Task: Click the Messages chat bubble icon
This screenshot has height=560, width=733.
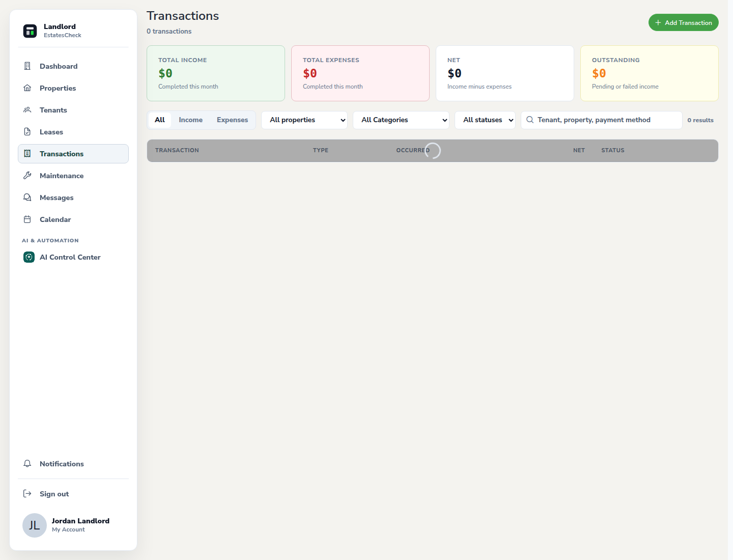Action: 27,198
